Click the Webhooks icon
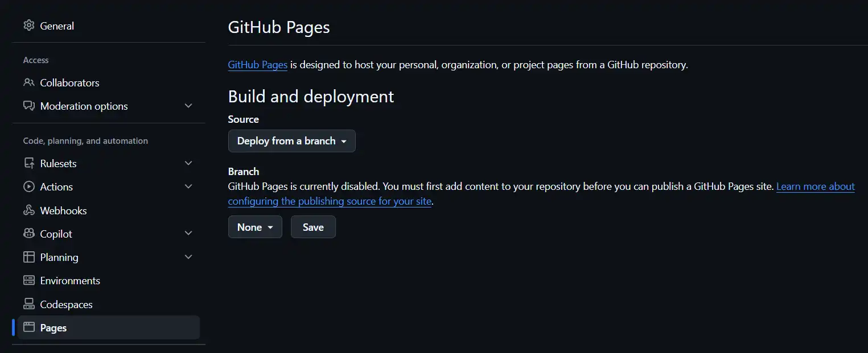The width and height of the screenshot is (868, 353). tap(28, 210)
